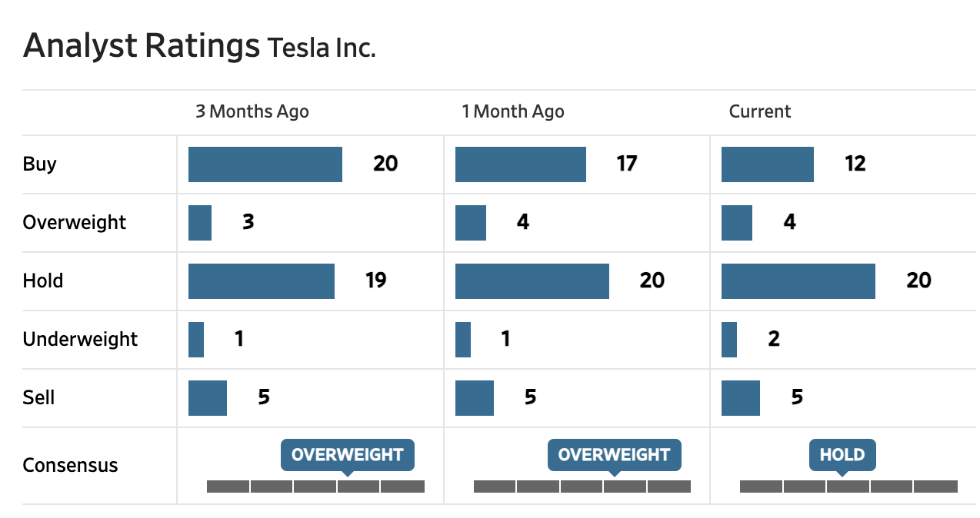Viewport: 980px width, 518px height.
Task: Click the Current Sell bar showing 5
Action: pyautogui.click(x=740, y=398)
